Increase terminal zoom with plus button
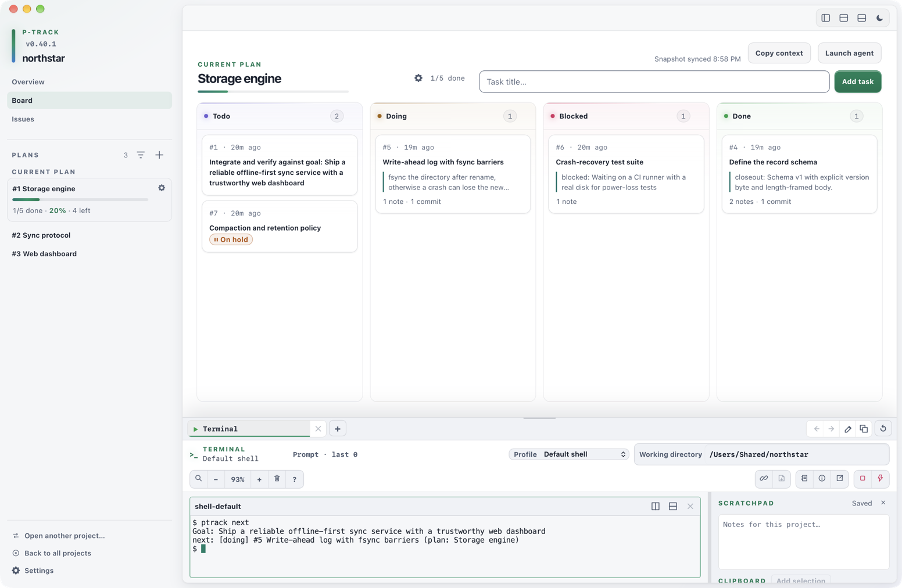The image size is (902, 588). point(259,479)
